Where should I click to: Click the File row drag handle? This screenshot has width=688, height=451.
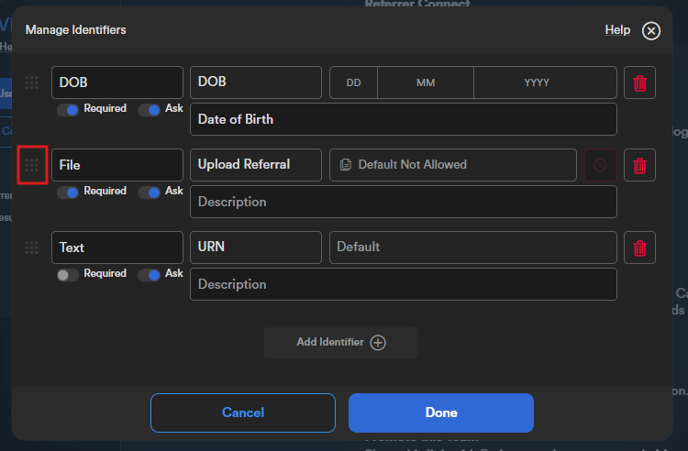32,165
